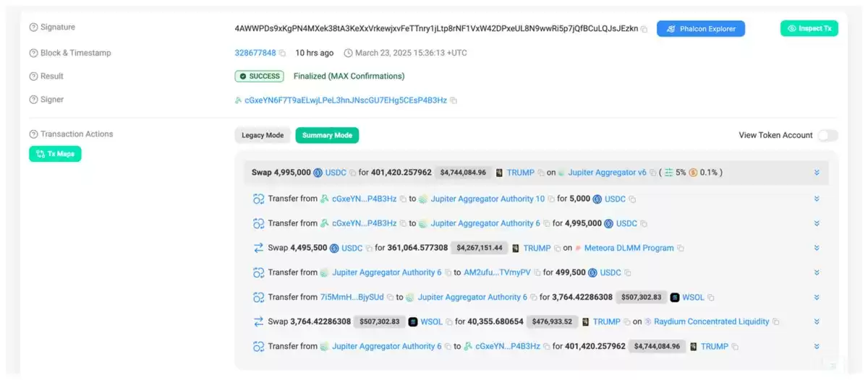This screenshot has width=868, height=380.
Task: Select the Summary Mode tab
Action: (x=327, y=135)
